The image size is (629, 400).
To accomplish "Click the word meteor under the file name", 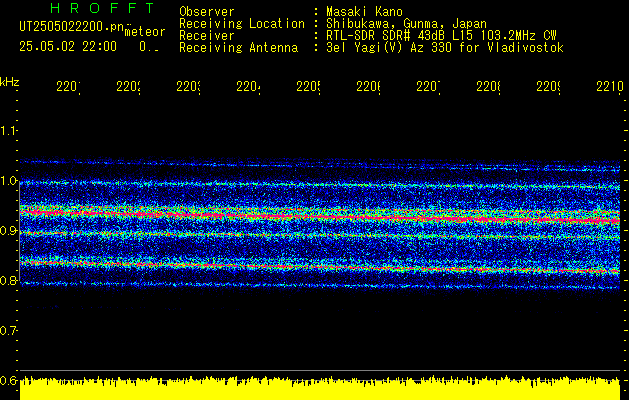I will [x=145, y=32].
